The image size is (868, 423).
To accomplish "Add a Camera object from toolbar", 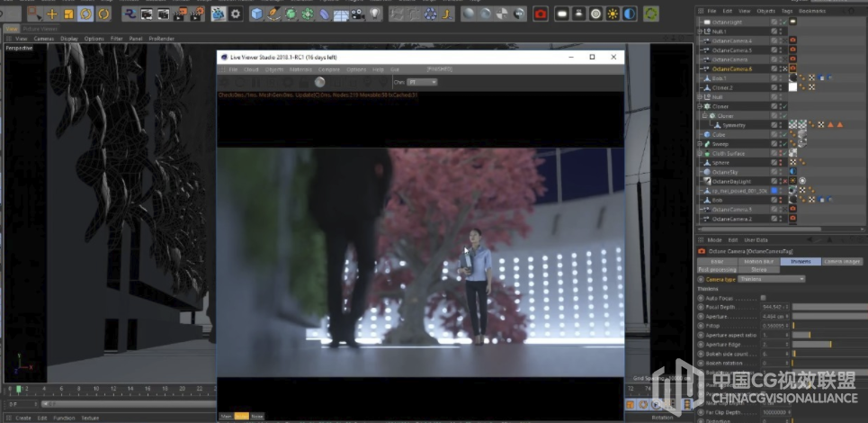I will tap(358, 13).
